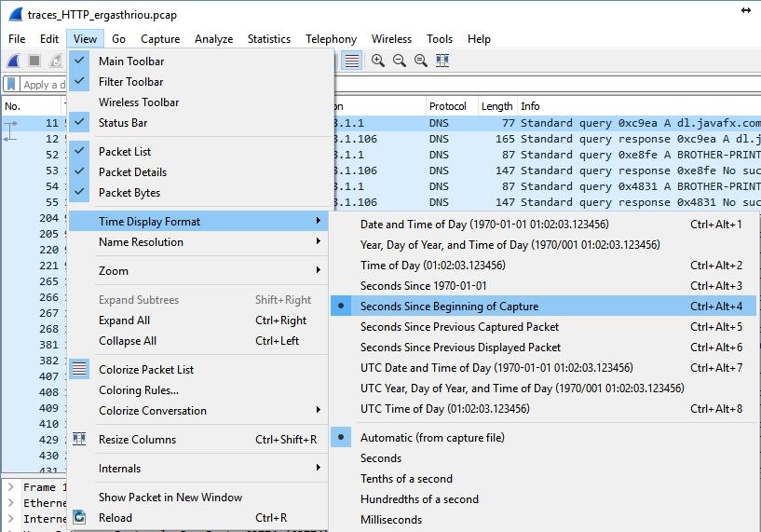Click the resize columns toolbar icon

click(442, 61)
